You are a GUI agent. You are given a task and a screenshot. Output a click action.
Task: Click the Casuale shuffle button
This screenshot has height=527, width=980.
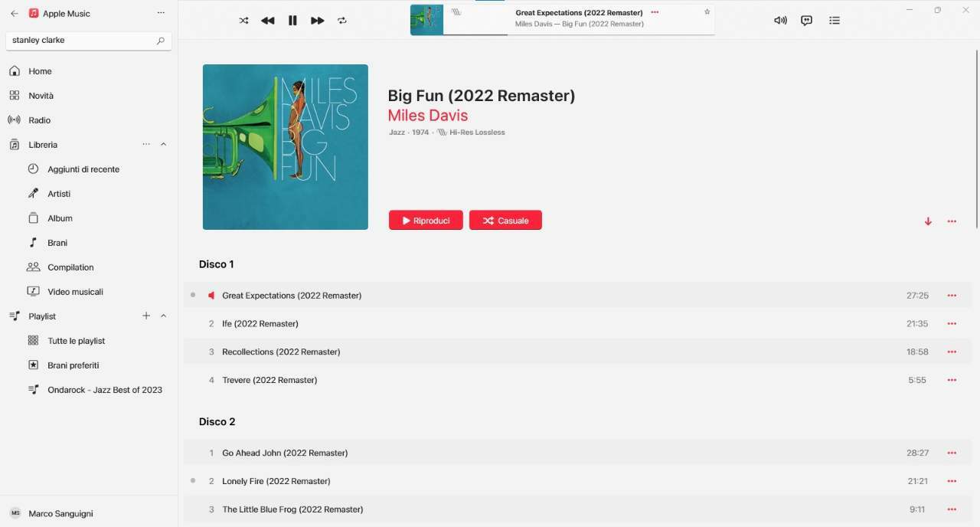(505, 221)
